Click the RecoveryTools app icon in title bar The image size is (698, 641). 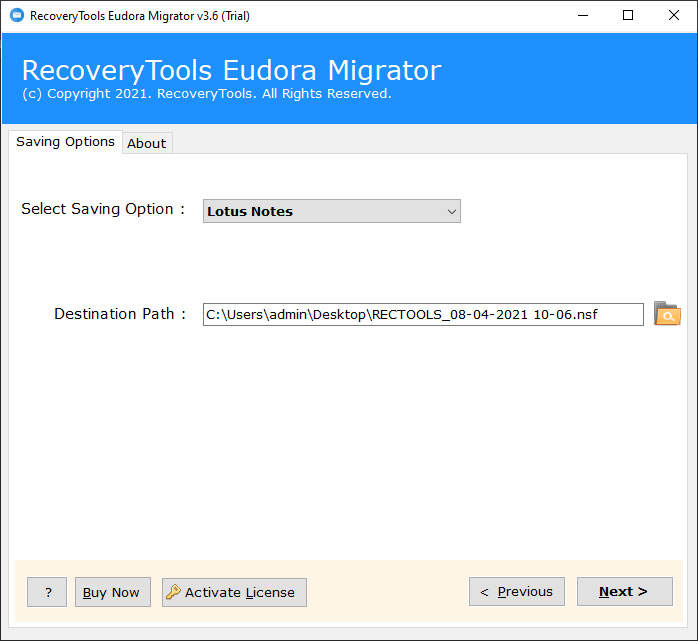(x=17, y=16)
